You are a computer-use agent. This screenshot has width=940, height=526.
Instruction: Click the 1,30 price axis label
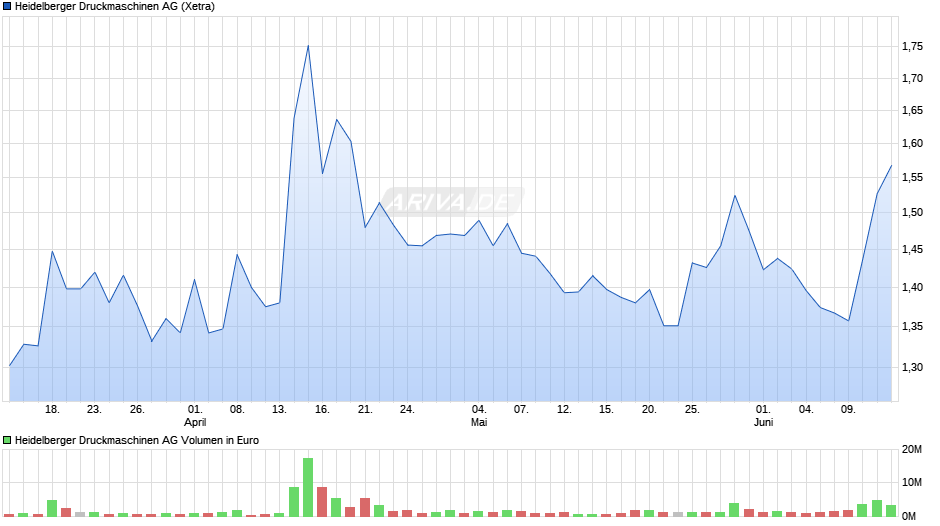[x=912, y=368]
